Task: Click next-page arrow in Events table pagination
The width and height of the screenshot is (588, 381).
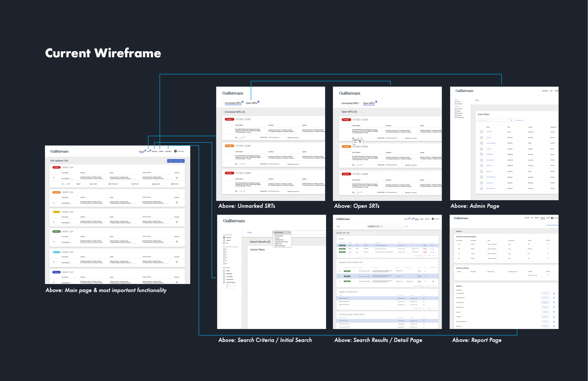Action: pyautogui.click(x=436, y=255)
